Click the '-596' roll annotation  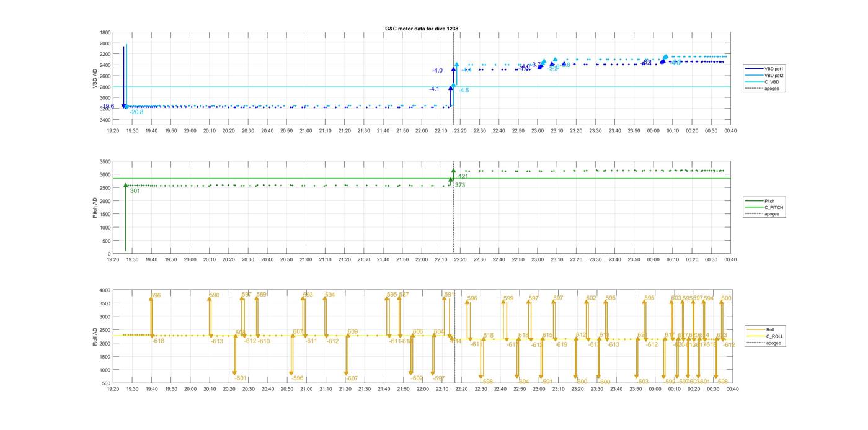(x=298, y=378)
